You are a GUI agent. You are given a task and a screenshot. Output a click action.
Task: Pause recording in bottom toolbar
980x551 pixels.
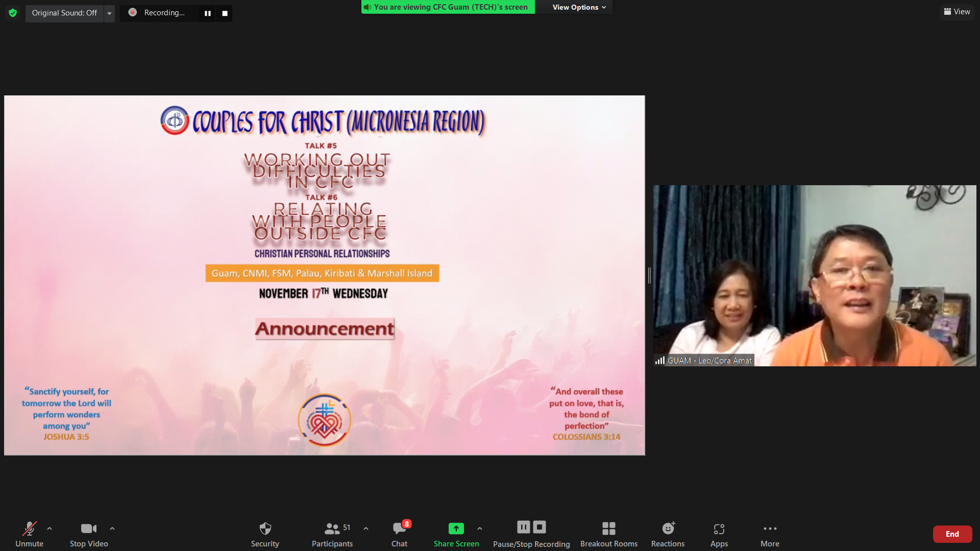click(x=524, y=527)
